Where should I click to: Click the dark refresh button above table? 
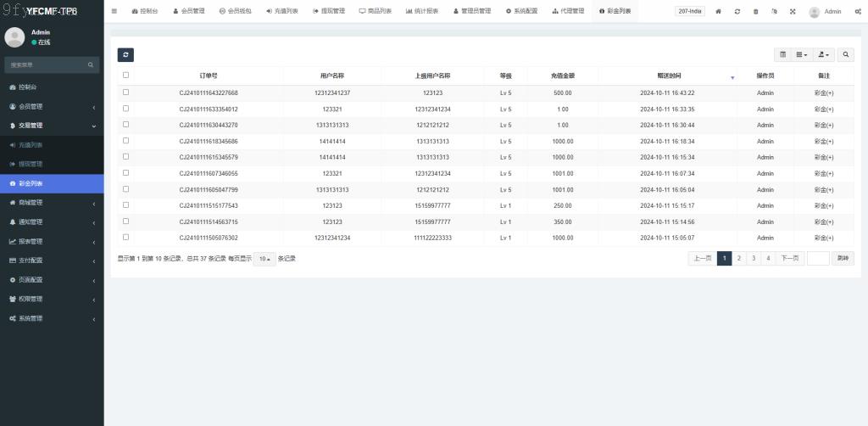pyautogui.click(x=125, y=54)
